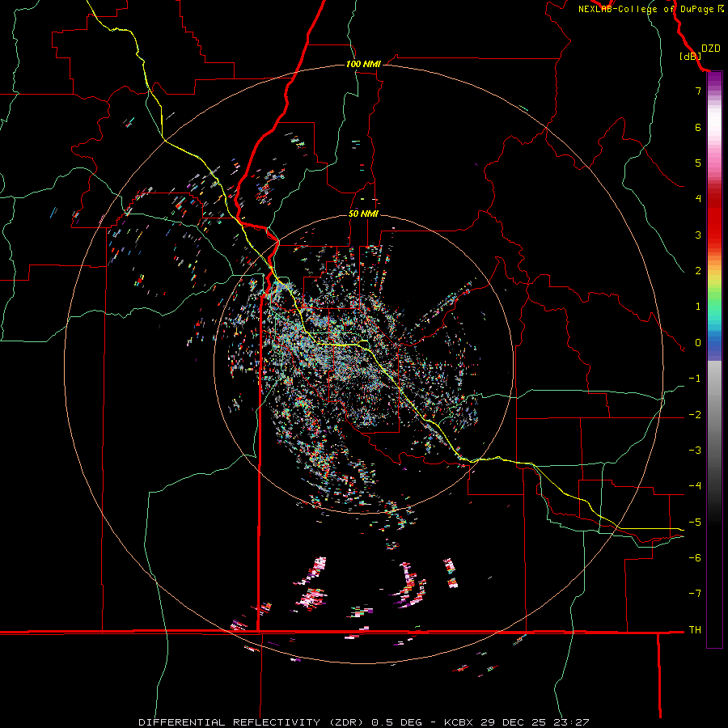Click the 0.5 DEG elevation text
The image size is (728, 728).
pos(396,722)
